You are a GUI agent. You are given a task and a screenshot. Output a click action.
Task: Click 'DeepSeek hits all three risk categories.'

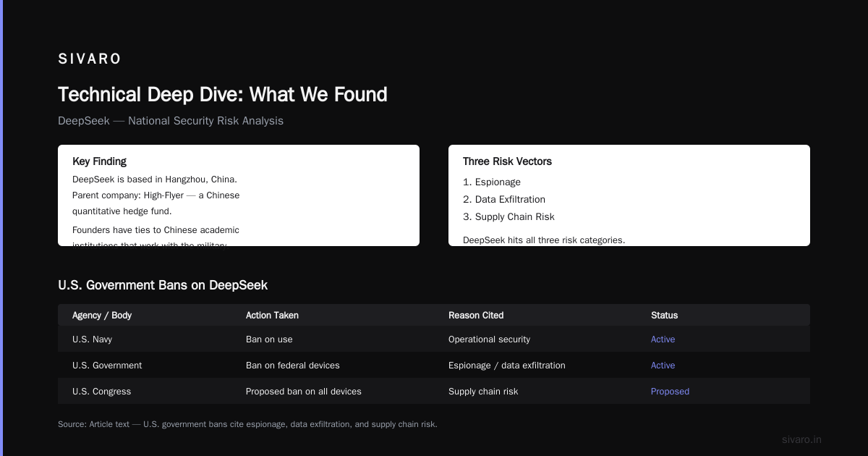[544, 240]
